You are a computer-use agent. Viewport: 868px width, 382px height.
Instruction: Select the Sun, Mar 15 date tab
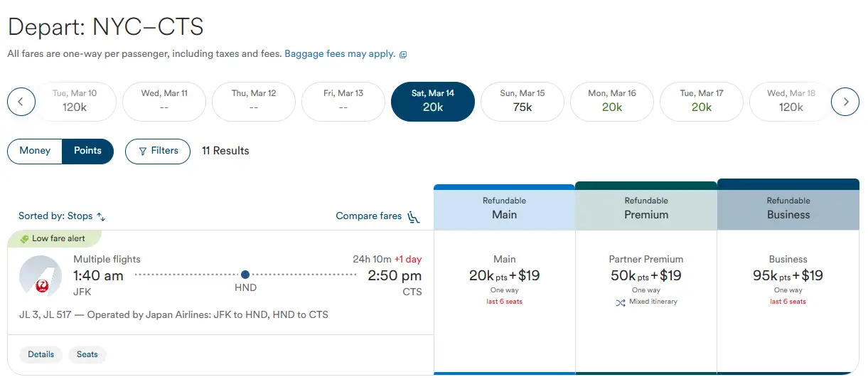click(523, 101)
